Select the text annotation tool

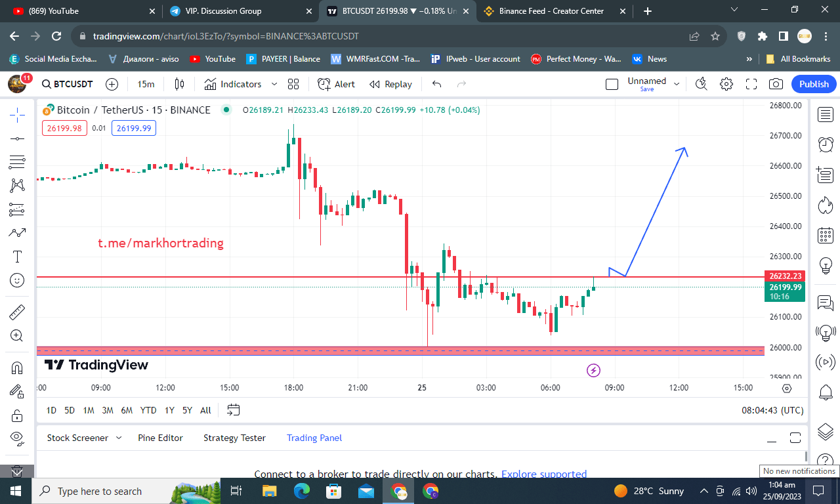point(17,257)
